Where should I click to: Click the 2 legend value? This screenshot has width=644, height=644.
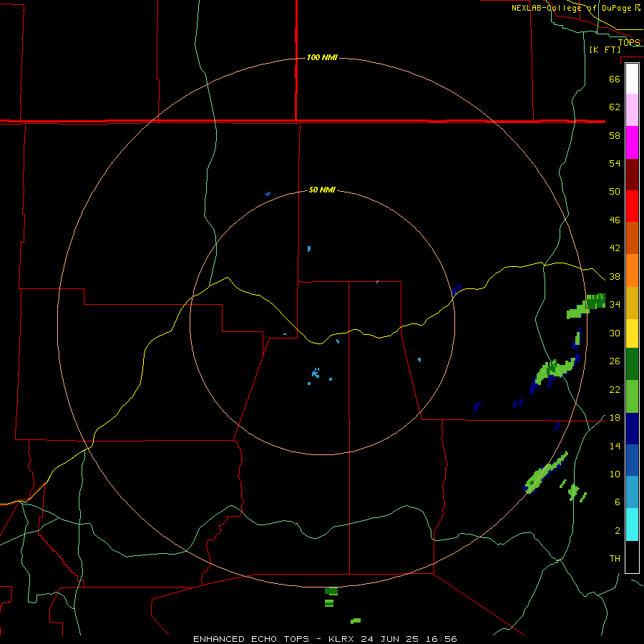pyautogui.click(x=618, y=531)
